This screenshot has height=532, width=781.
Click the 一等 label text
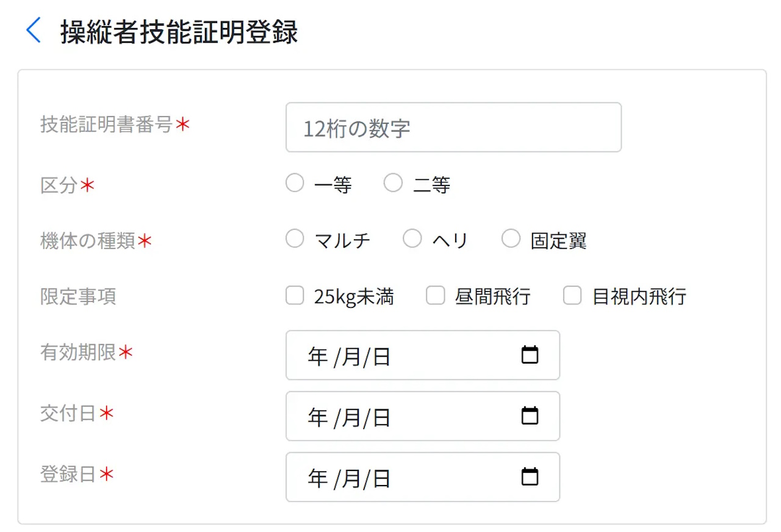tap(333, 185)
